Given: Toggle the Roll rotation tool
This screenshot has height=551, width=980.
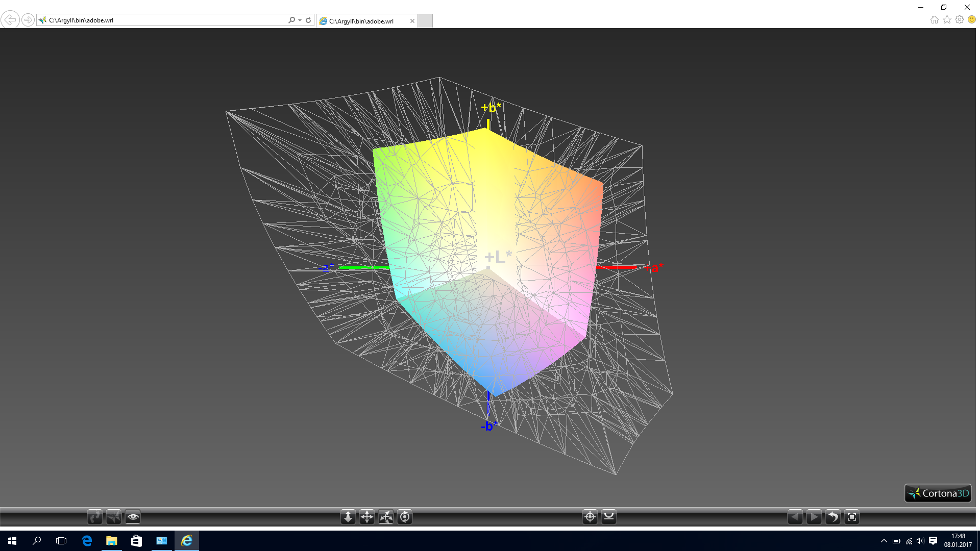Looking at the screenshot, I should (x=405, y=517).
